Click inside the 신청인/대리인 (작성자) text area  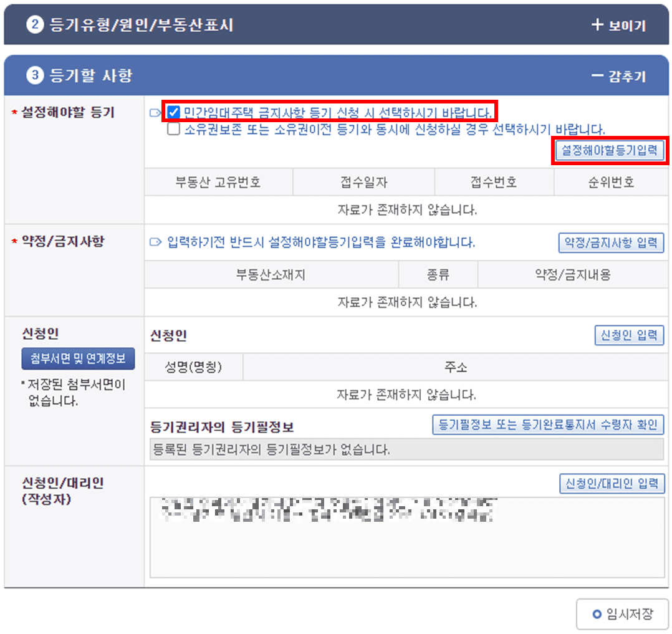407,537
